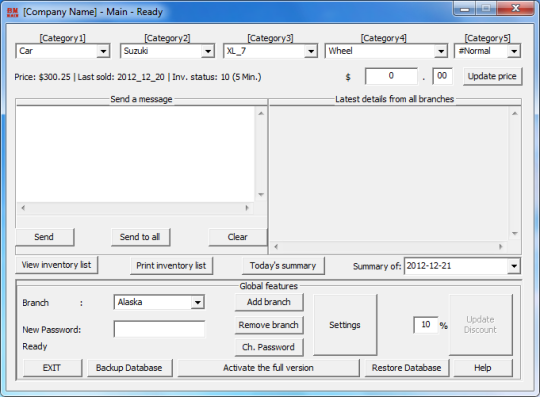
Task: Click inside the Send a message text area
Action: click(135, 154)
